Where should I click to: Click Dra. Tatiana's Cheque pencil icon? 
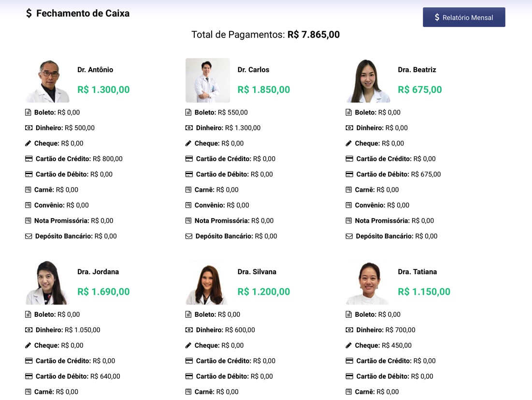(348, 345)
